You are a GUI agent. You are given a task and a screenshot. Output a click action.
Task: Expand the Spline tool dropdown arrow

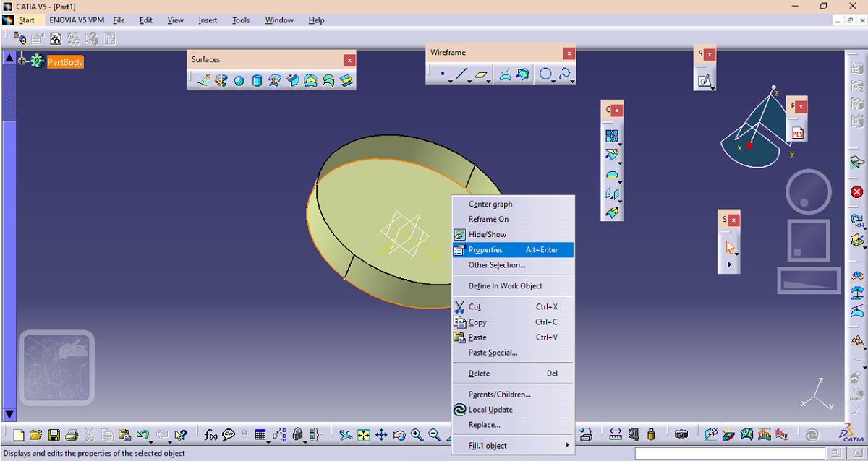[x=573, y=82]
